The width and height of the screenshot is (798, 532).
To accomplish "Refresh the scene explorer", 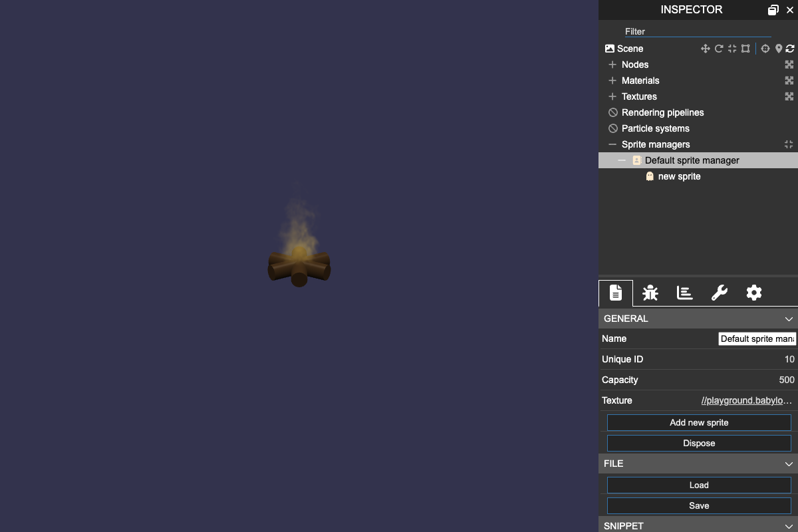I will click(x=790, y=49).
